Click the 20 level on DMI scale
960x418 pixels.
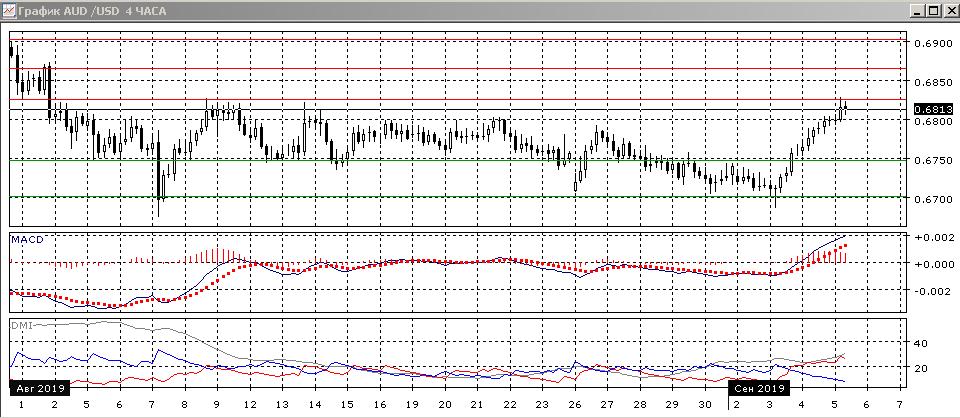(x=921, y=368)
